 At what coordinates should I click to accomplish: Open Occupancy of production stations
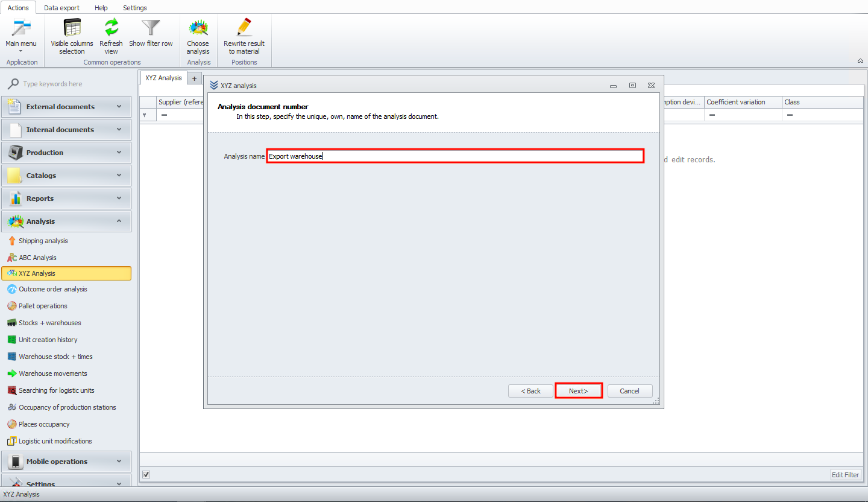coord(66,407)
